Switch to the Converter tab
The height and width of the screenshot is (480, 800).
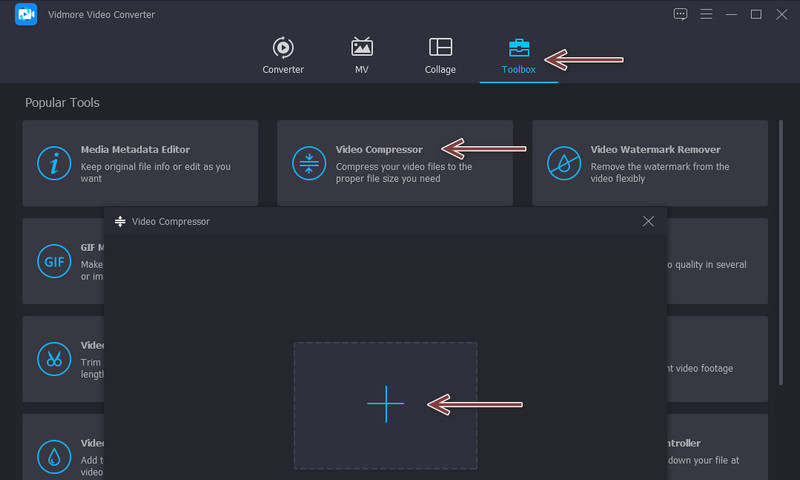[x=283, y=55]
